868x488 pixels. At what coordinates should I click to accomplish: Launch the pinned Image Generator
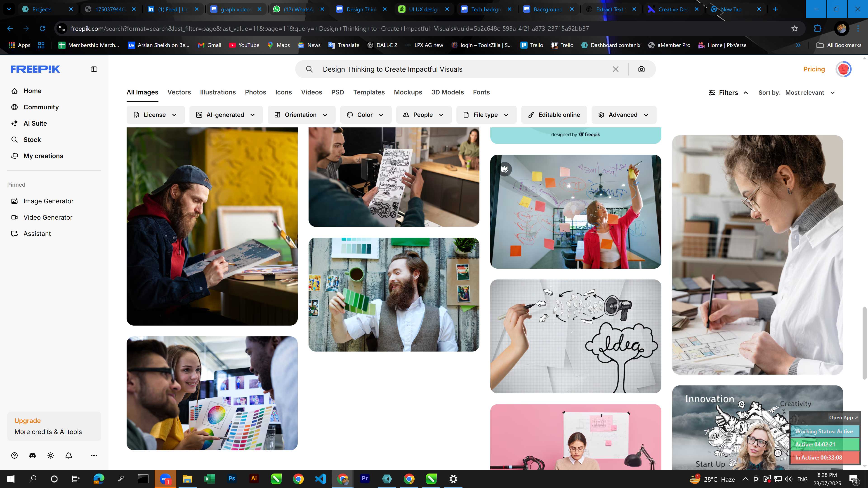coord(48,201)
